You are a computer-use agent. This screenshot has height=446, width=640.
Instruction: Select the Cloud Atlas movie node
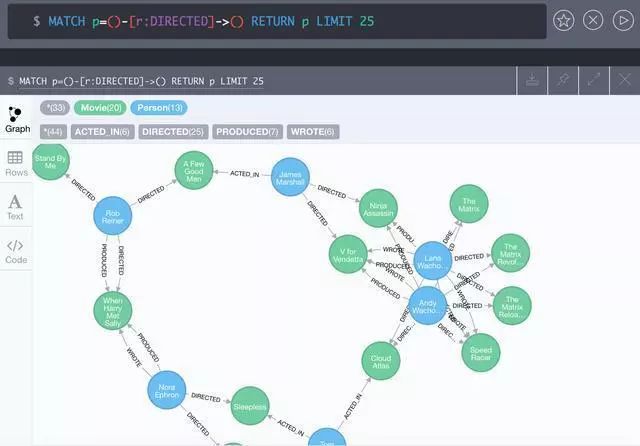[381, 361]
